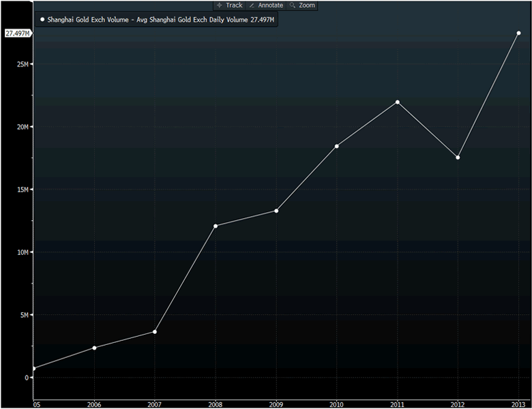Select the 2008 data point marker
The width and height of the screenshot is (532, 409).
pos(216,226)
